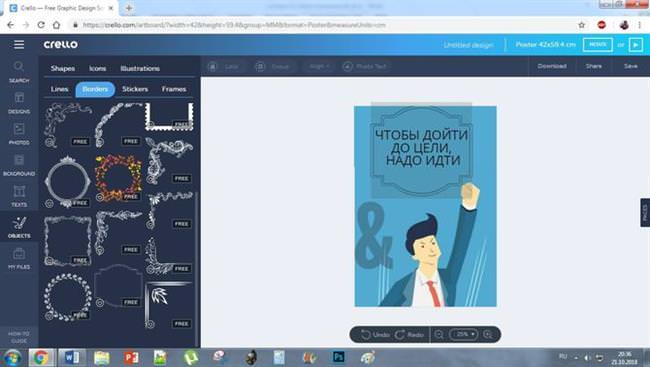This screenshot has height=367, width=650.
Task: Open the Designs panel in sidebar
Action: (19, 103)
